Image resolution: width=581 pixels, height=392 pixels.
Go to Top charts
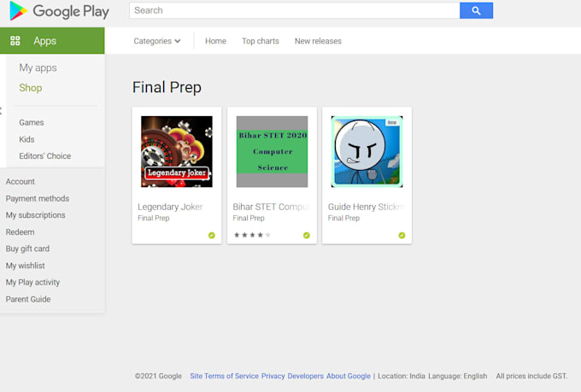(261, 41)
